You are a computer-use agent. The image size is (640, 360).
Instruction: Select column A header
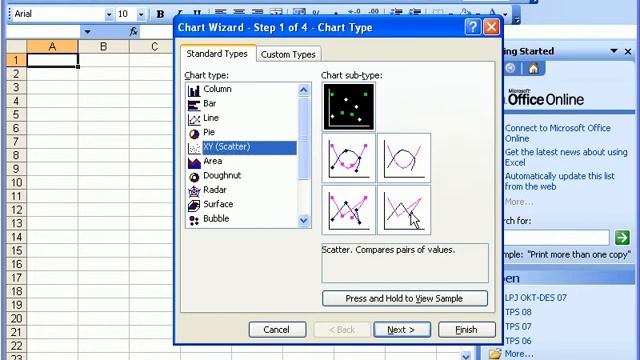click(x=52, y=47)
